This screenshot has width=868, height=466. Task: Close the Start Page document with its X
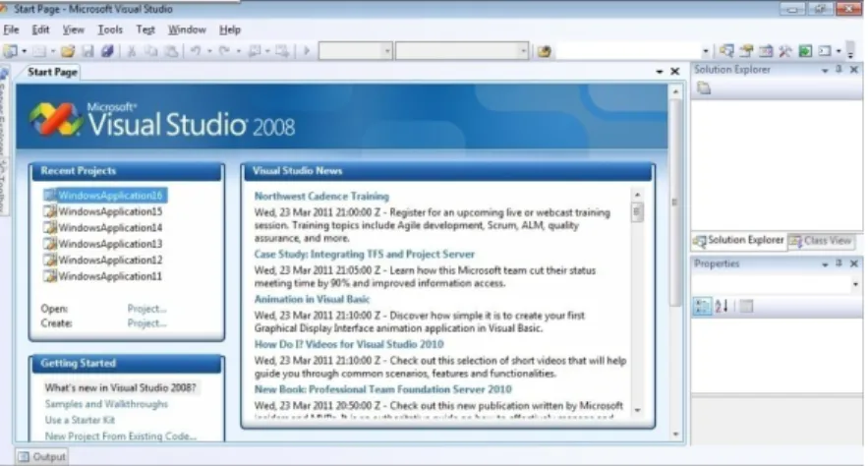point(674,72)
